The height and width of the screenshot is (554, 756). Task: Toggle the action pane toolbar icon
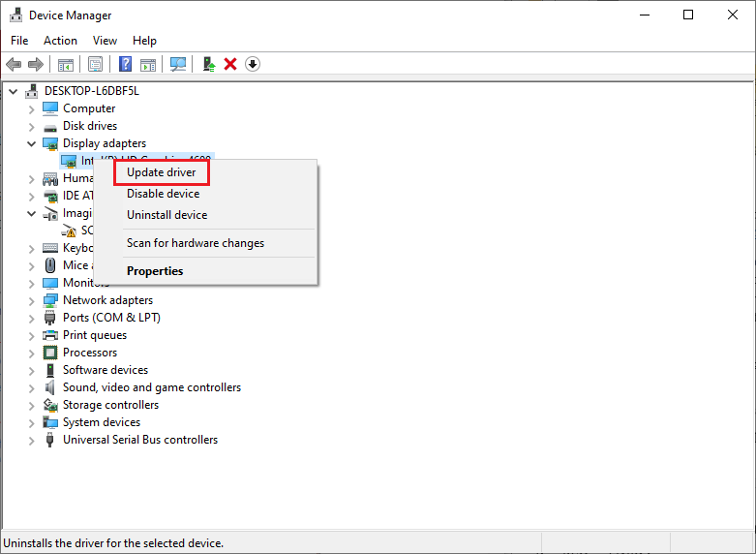coord(148,64)
